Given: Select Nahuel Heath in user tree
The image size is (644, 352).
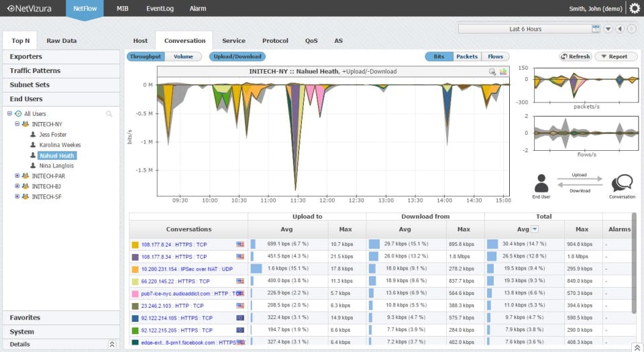Looking at the screenshot, I should point(57,156).
